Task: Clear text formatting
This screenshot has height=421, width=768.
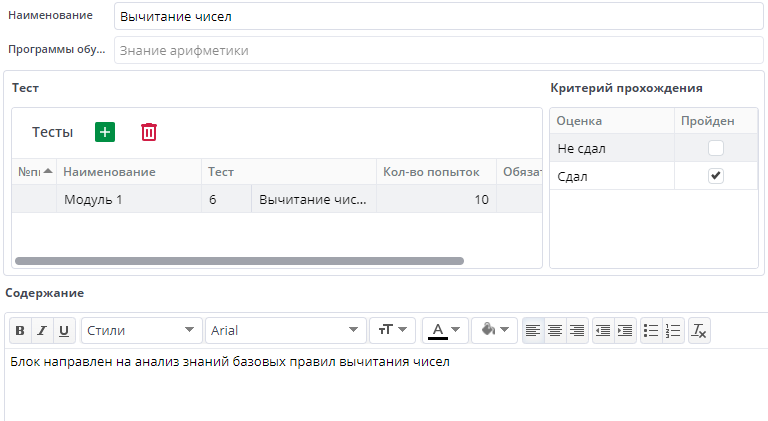Action: (x=699, y=330)
